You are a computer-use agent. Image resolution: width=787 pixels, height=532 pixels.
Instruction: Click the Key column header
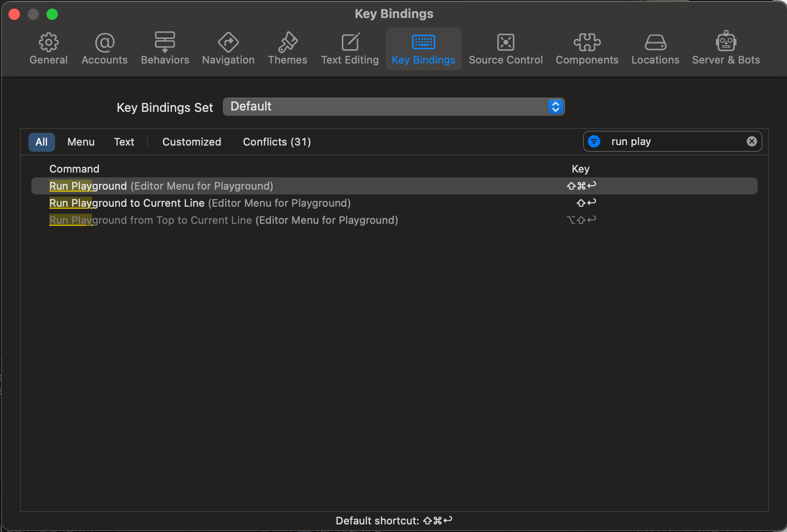pos(581,169)
